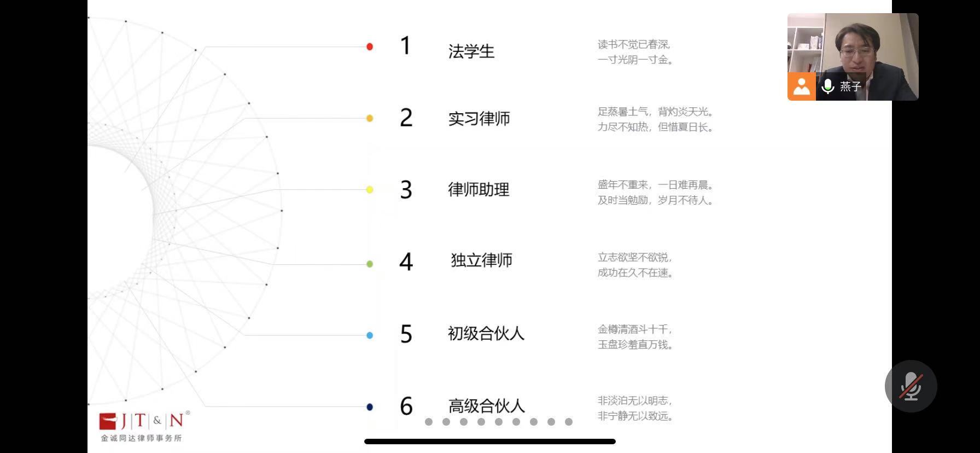This screenshot has width=980, height=453.
Task: Tap the 初级合伙人 stage title
Action: [x=486, y=333]
